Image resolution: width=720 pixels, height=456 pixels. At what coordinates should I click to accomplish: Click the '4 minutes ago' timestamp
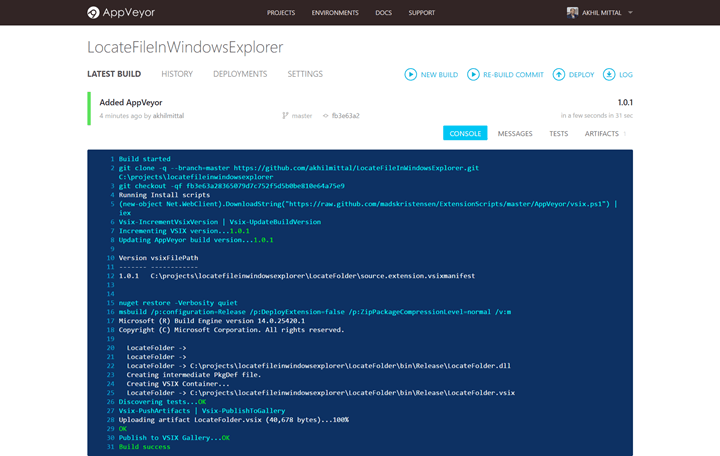(120, 116)
